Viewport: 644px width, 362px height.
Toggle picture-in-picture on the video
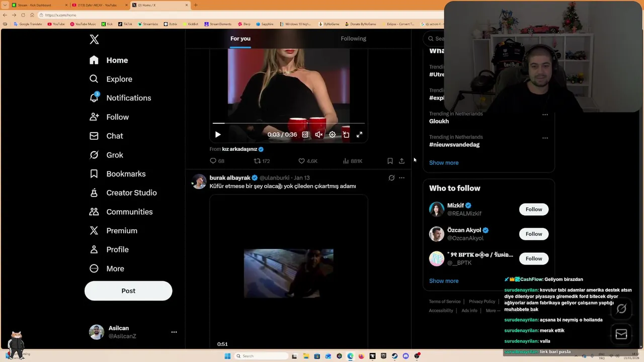pos(346,135)
